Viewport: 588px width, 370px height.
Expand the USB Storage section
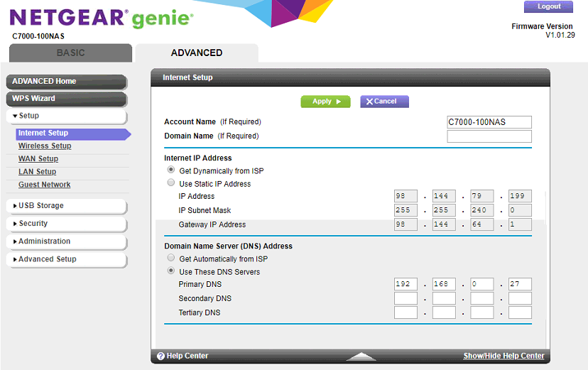pos(65,206)
